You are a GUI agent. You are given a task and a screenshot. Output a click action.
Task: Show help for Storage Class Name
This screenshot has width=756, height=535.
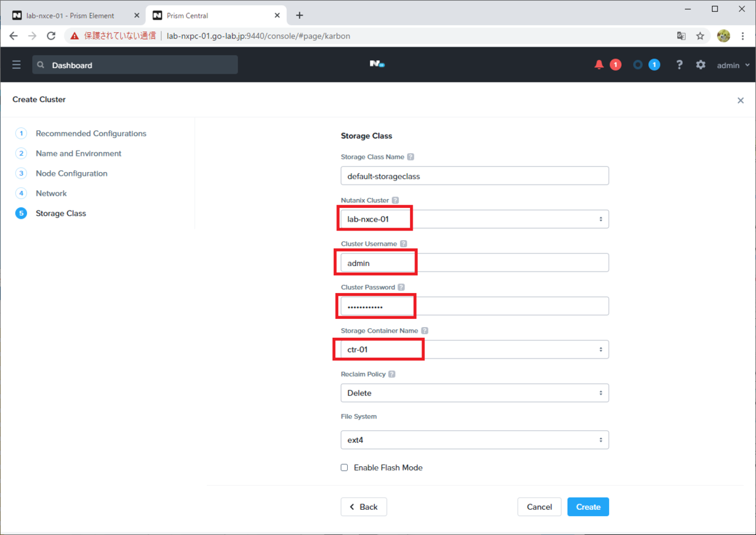click(411, 157)
